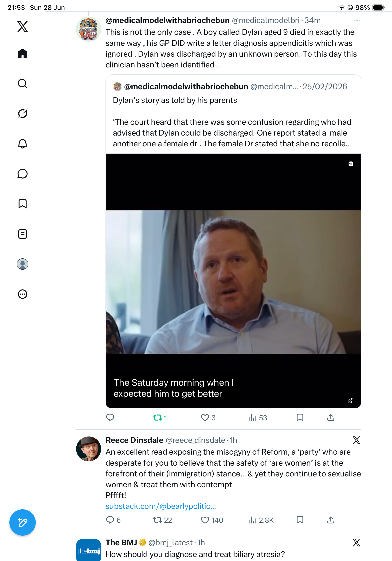Open the three-dot menu on medicalmodel post
This screenshot has height=561, width=392.
357,20
